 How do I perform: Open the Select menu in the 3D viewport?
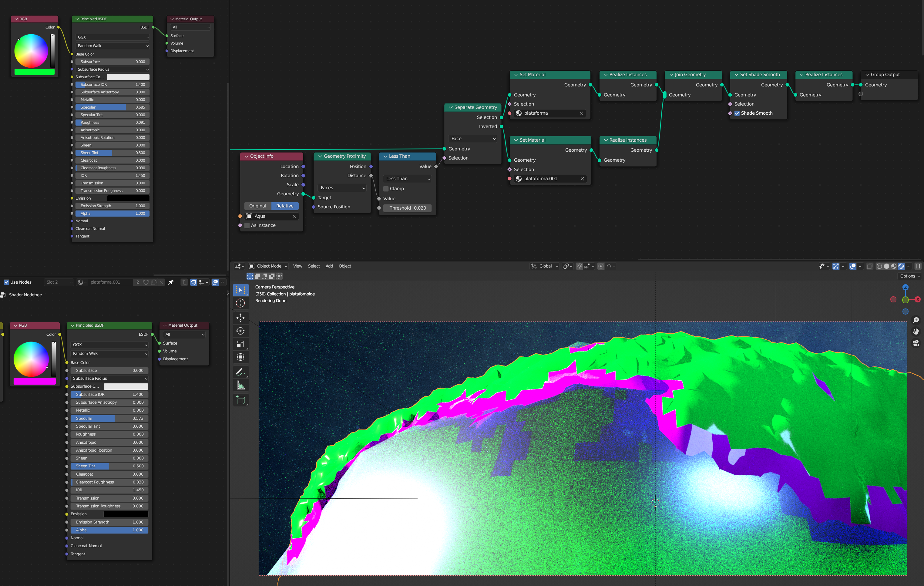[314, 266]
